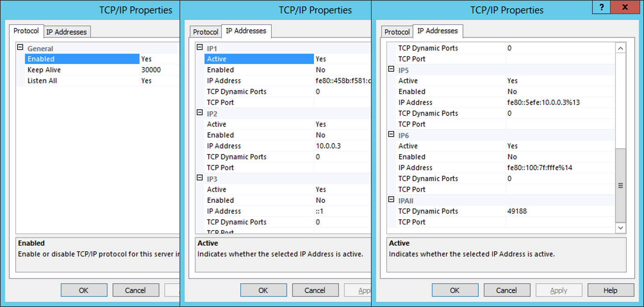Collapse the IP3 group

(199, 178)
